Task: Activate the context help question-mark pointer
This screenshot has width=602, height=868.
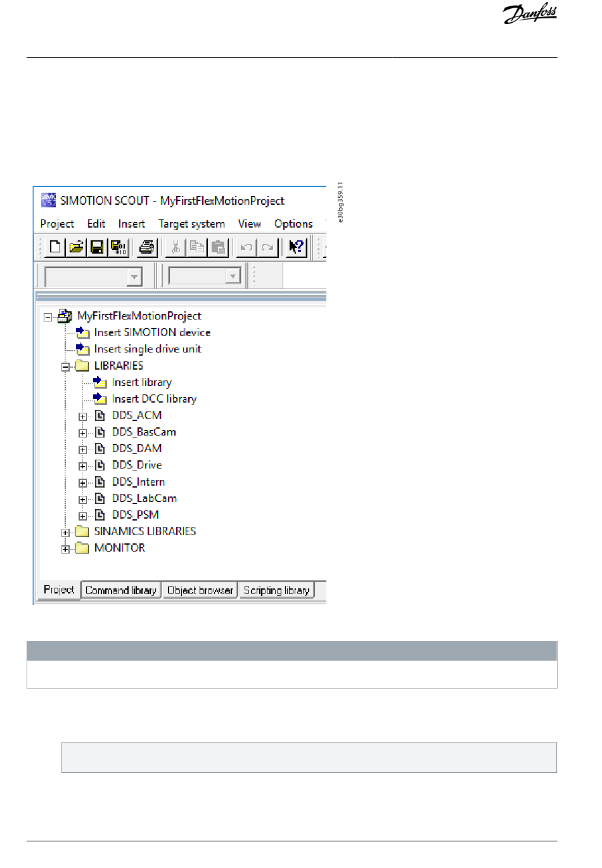Action: coord(296,247)
